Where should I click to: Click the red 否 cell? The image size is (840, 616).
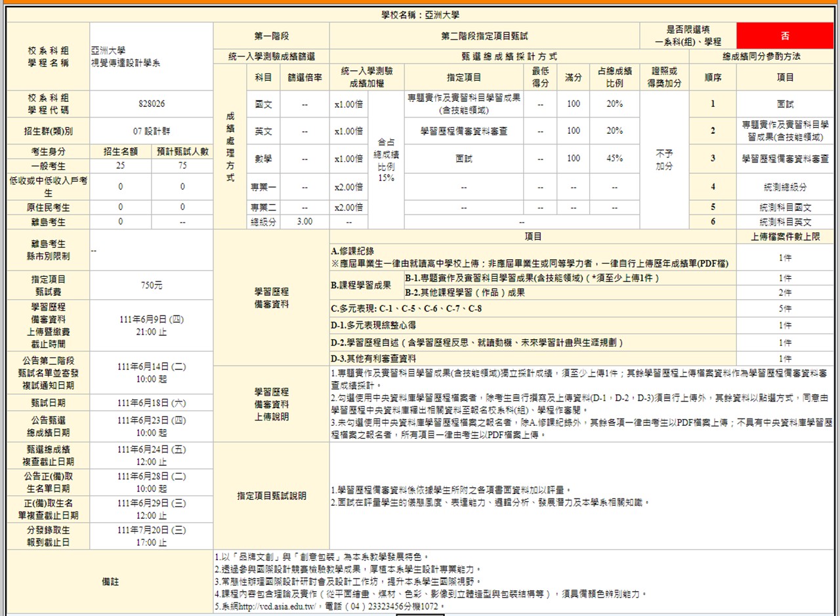coord(785,36)
